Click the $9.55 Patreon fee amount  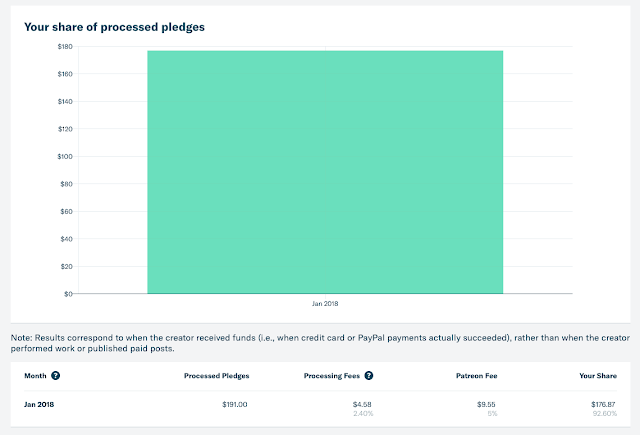pyautogui.click(x=484, y=403)
